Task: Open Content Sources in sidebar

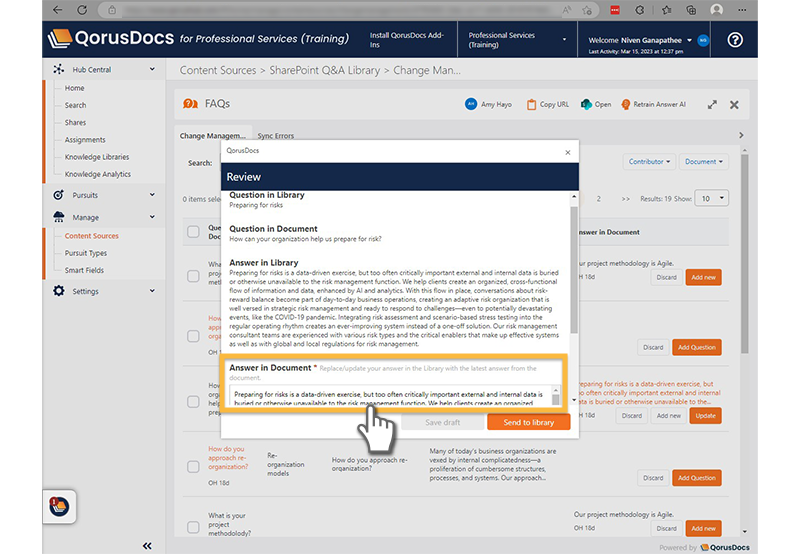Action: [91, 236]
